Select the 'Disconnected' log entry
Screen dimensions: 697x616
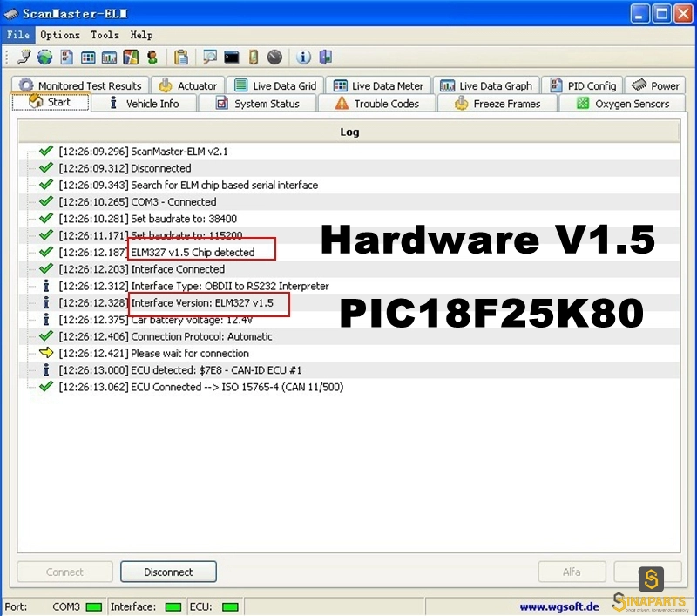(x=349, y=168)
